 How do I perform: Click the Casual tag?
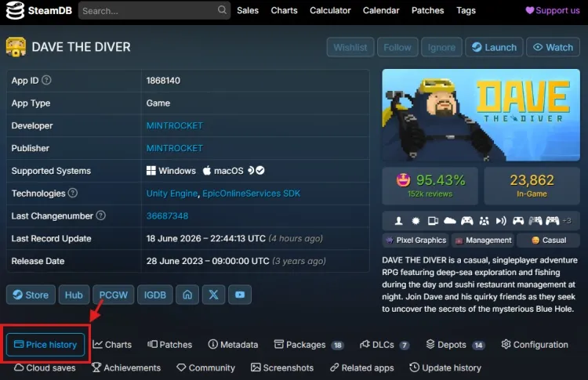[x=549, y=240]
